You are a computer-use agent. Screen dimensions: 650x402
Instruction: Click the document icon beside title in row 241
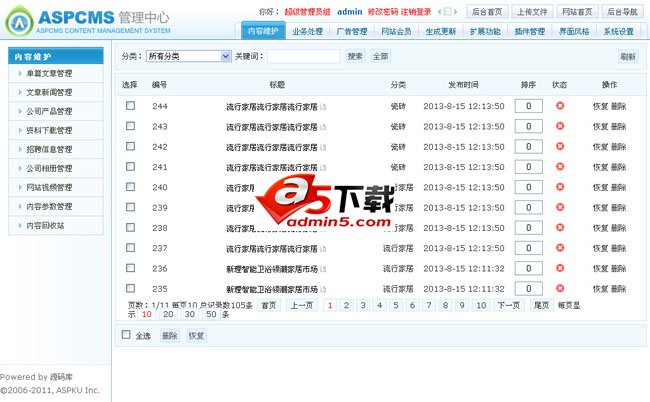[323, 168]
